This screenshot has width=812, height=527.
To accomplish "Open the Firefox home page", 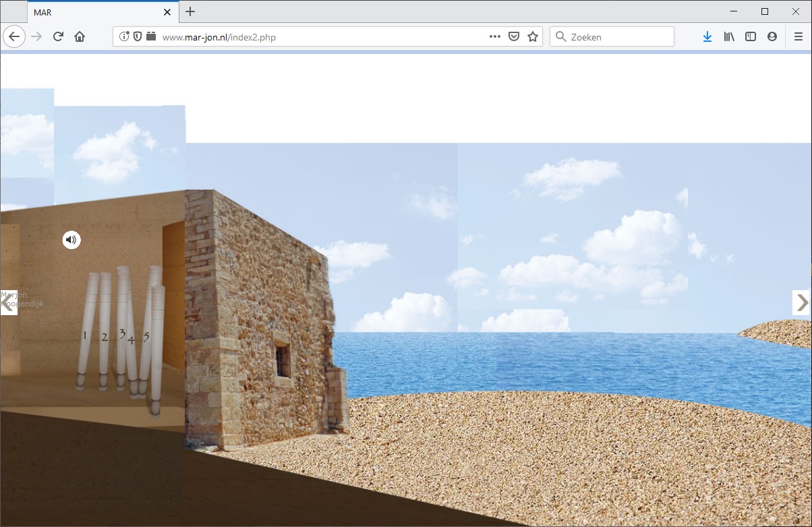I will (80, 37).
